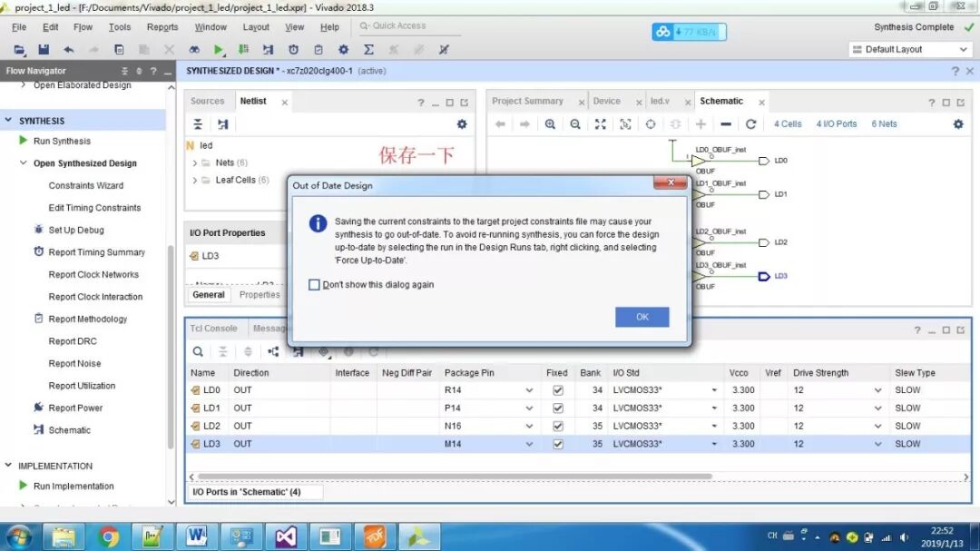Check Don't show this dialog again
The height and width of the screenshot is (551, 980).
coord(314,284)
